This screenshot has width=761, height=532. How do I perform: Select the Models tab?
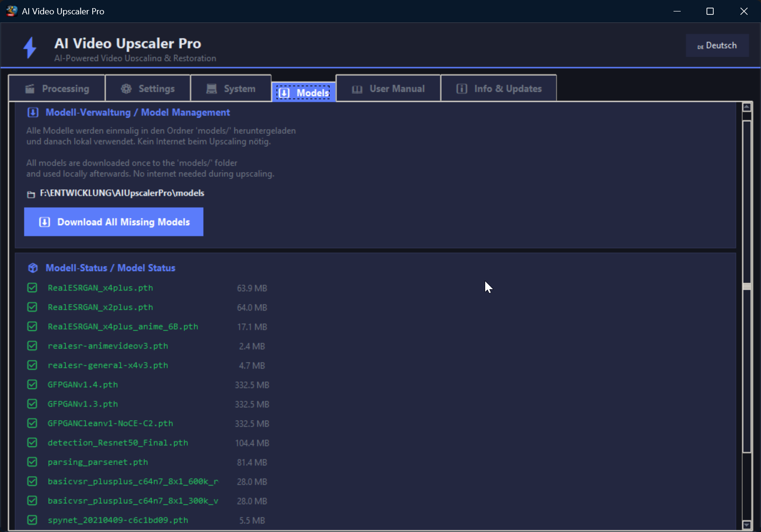pos(304,92)
